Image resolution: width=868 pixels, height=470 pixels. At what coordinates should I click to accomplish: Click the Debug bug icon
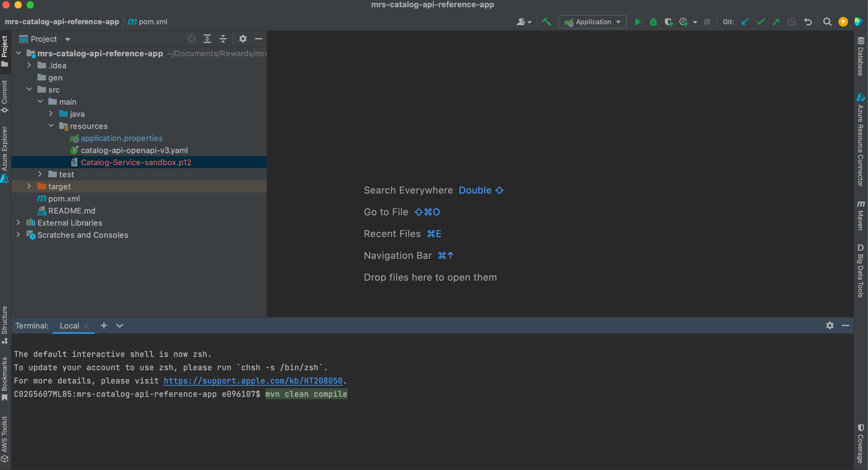[x=653, y=22]
